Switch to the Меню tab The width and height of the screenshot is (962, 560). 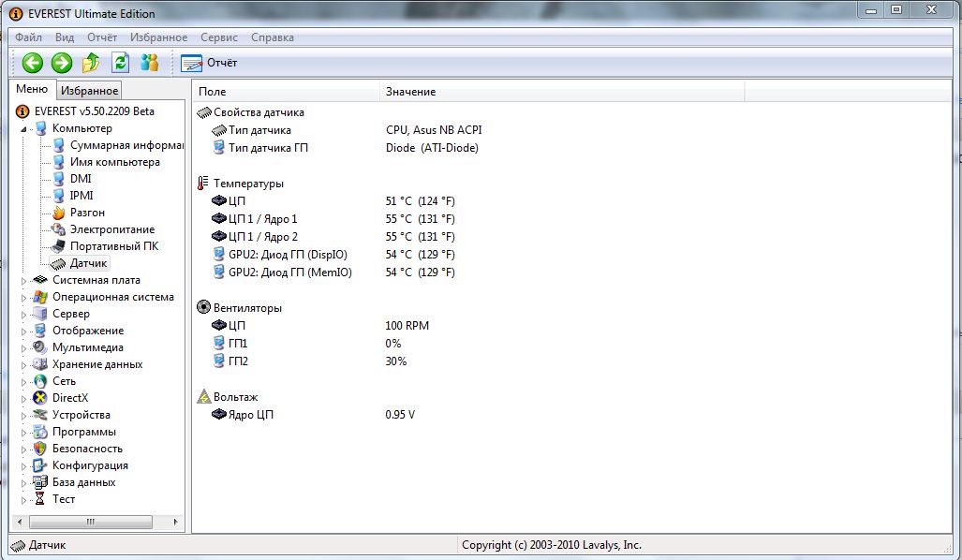[x=32, y=89]
